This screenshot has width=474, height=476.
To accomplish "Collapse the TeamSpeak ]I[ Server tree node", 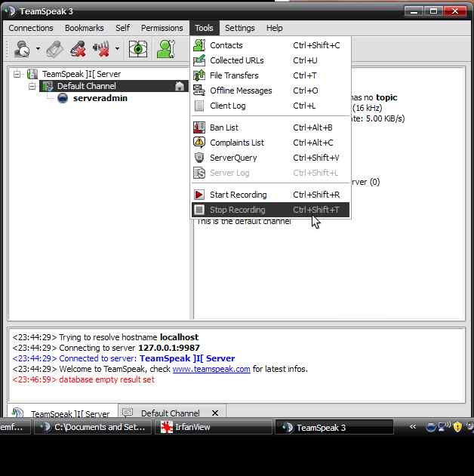I will (x=17, y=74).
